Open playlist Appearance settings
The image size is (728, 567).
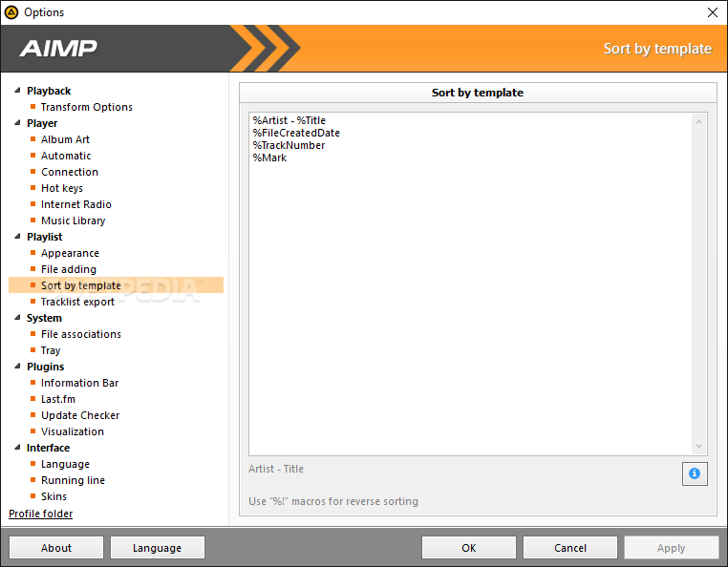point(70,253)
